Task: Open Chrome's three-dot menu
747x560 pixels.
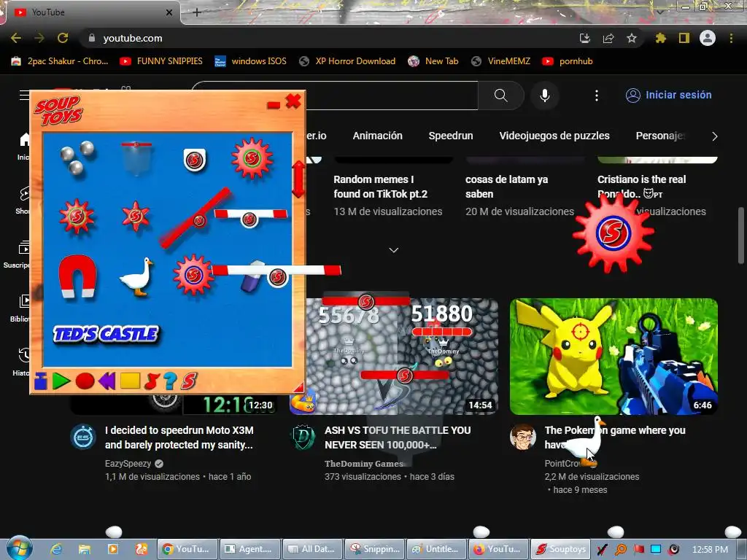Action: tap(731, 38)
